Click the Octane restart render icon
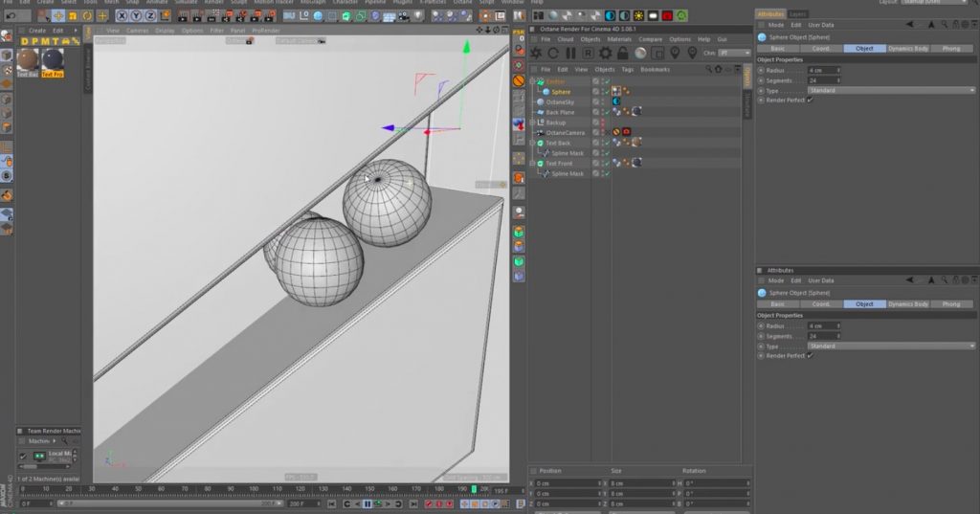Screen dimensions: 980x514 click(x=553, y=53)
